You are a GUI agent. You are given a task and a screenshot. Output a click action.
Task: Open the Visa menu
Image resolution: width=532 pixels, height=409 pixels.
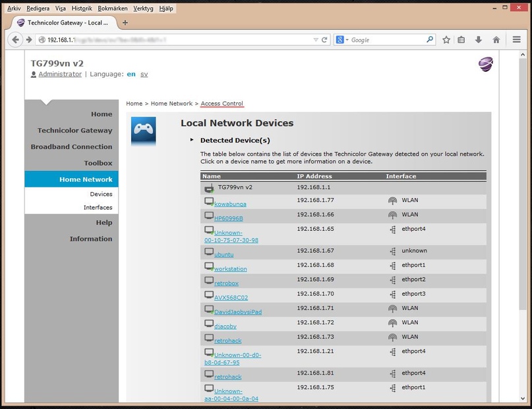tap(61, 8)
